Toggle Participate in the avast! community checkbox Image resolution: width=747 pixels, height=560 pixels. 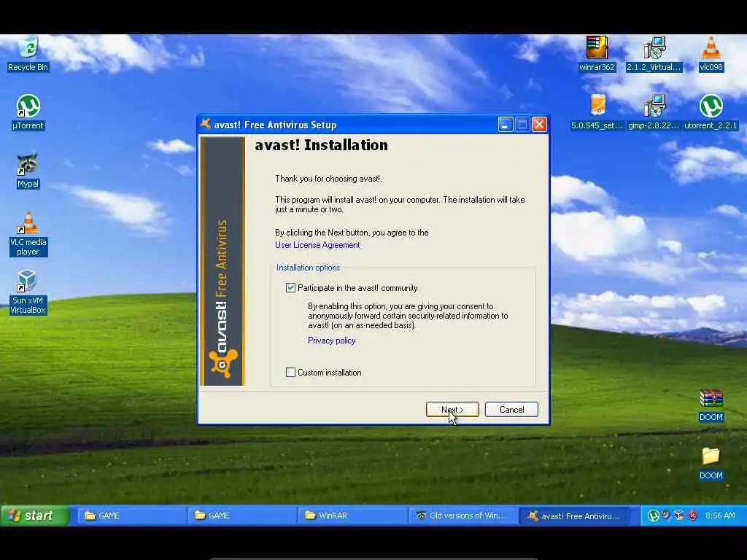pos(290,287)
